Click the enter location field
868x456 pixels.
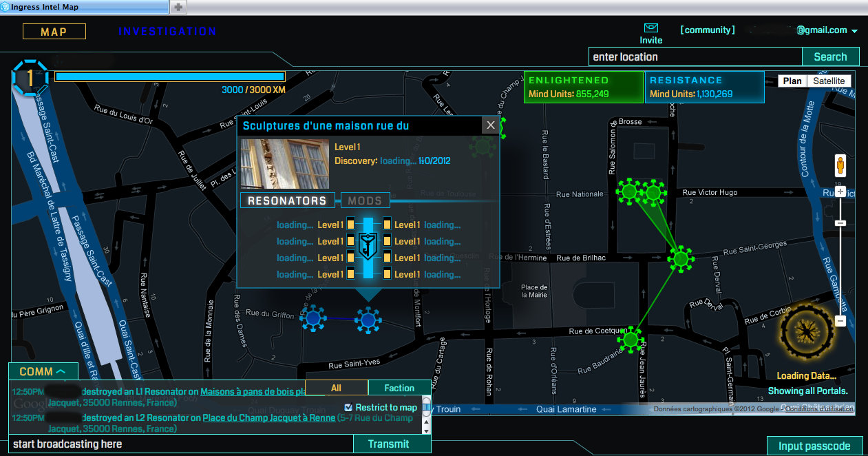[695, 57]
